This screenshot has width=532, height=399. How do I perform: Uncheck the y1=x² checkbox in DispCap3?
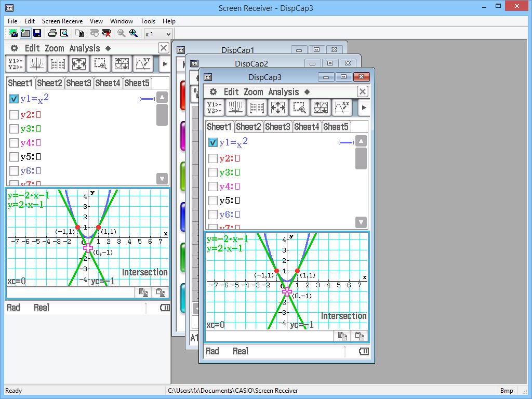212,142
